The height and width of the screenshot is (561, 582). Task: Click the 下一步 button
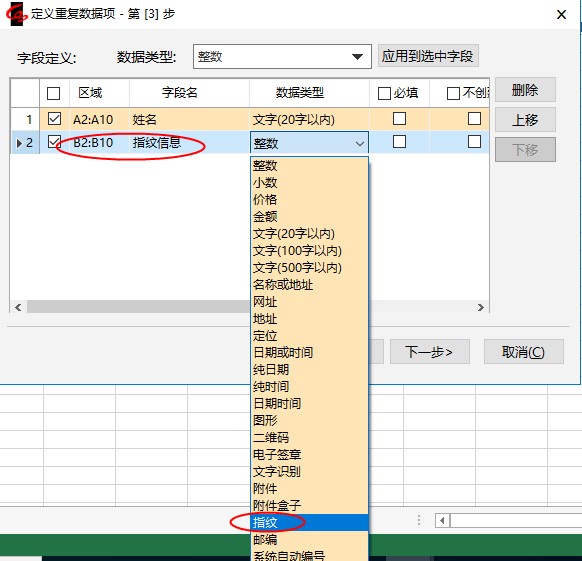point(429,351)
